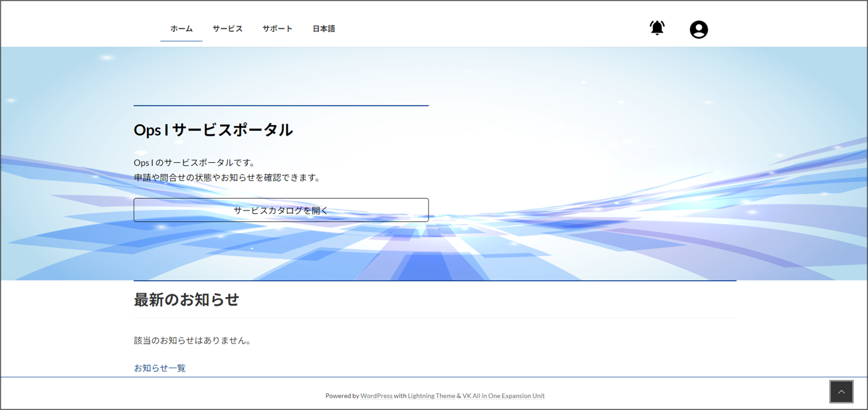Open the サービス menu item
The width and height of the screenshot is (868, 410).
pyautogui.click(x=227, y=29)
